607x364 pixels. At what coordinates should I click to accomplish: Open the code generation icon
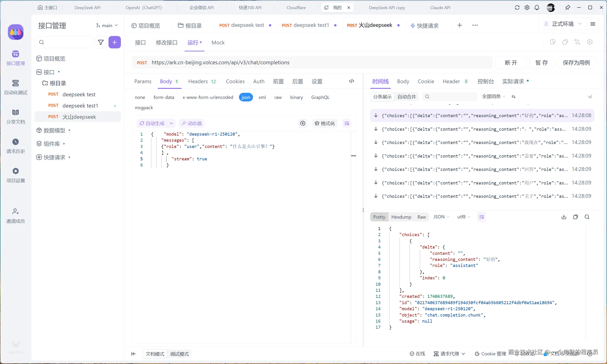click(x=351, y=81)
